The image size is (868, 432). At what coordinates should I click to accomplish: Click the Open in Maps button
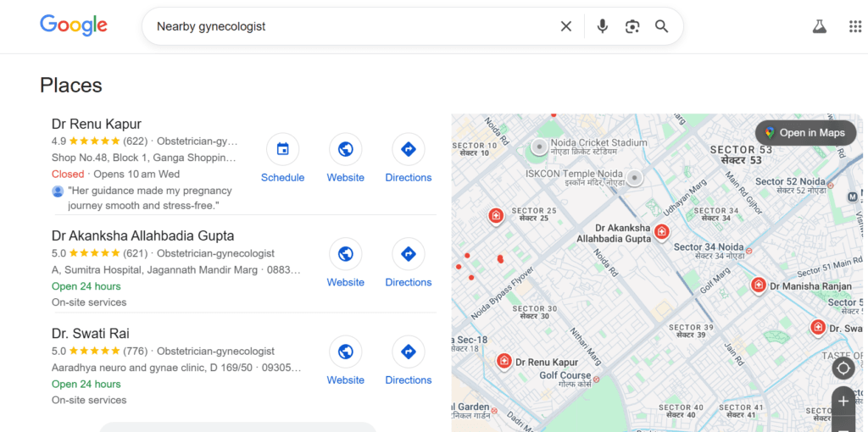click(x=805, y=133)
